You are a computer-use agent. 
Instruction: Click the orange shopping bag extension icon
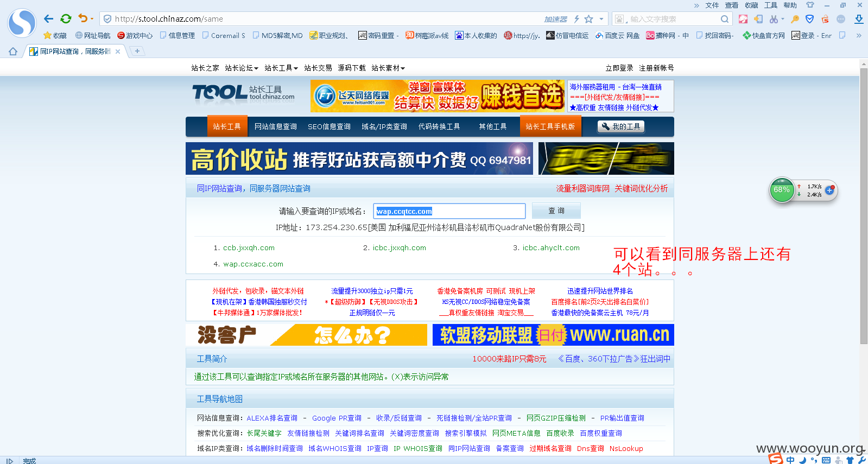[825, 19]
